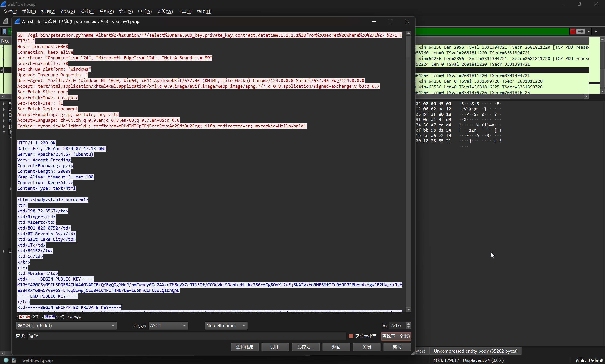Click the Content-Length: 20099 line

pos(44,171)
